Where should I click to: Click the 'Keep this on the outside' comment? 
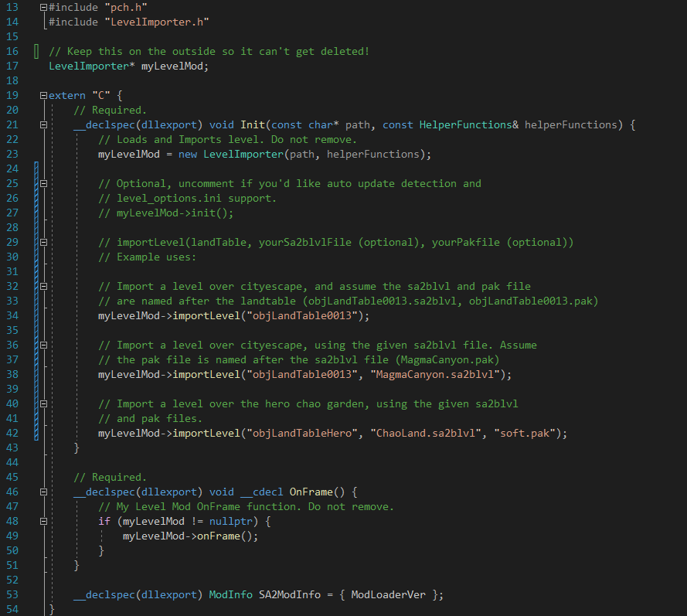click(209, 51)
